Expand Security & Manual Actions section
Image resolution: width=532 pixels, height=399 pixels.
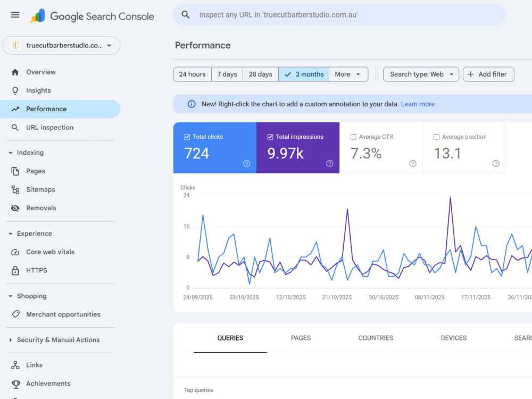pos(11,340)
